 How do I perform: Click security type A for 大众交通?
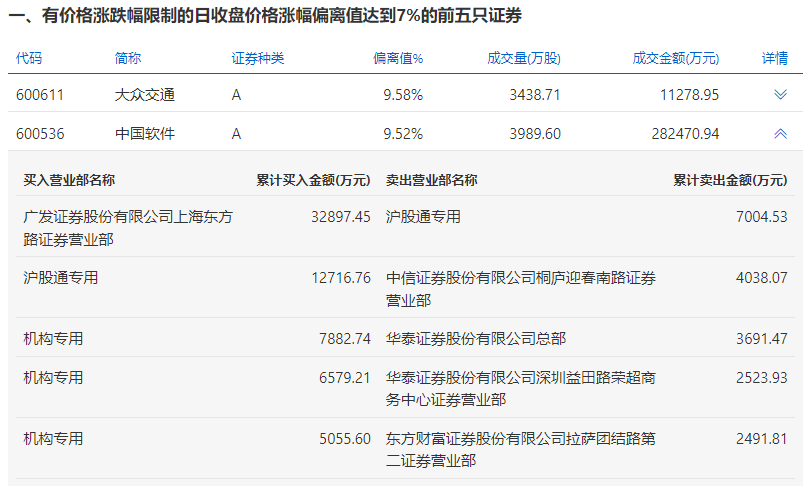click(x=236, y=95)
